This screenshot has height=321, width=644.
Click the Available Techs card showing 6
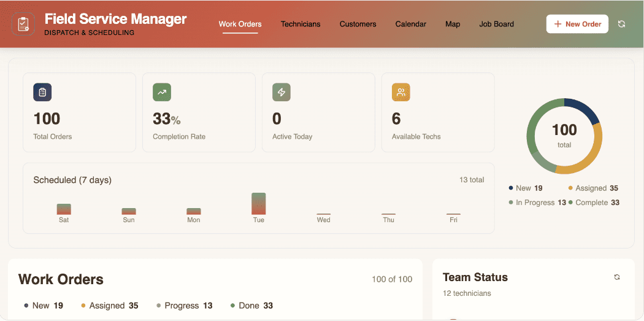click(x=438, y=112)
